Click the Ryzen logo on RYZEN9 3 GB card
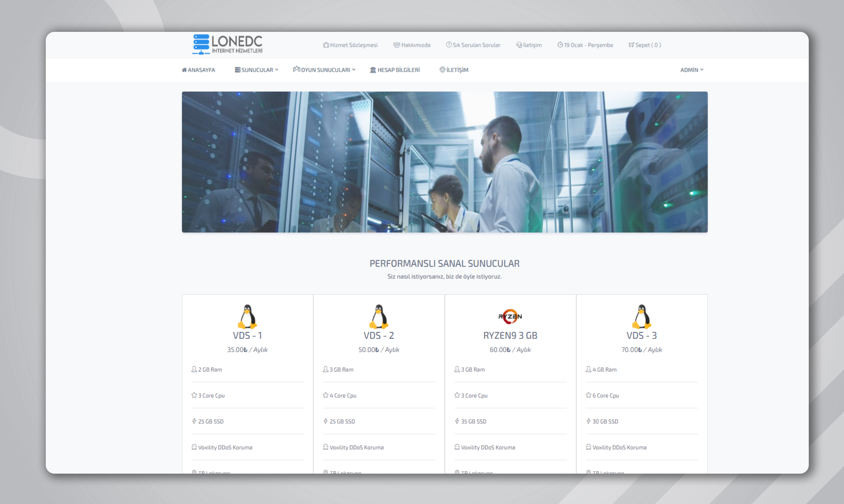Screen dimensions: 844x504 click(510, 317)
